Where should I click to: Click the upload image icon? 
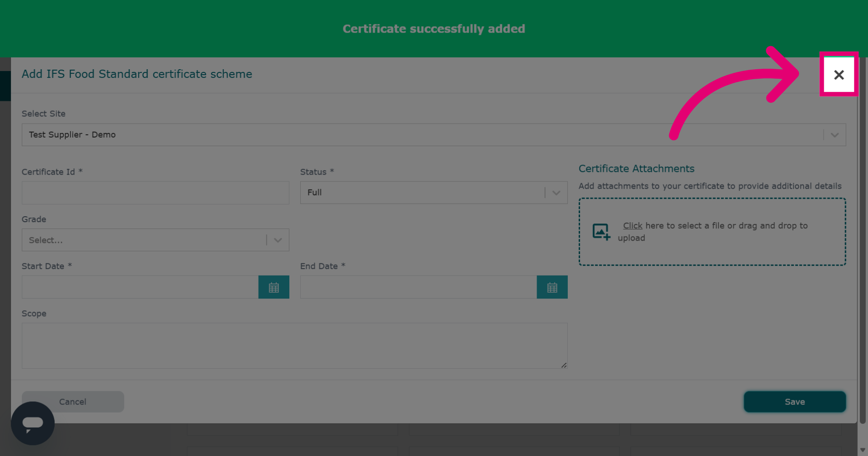(601, 232)
